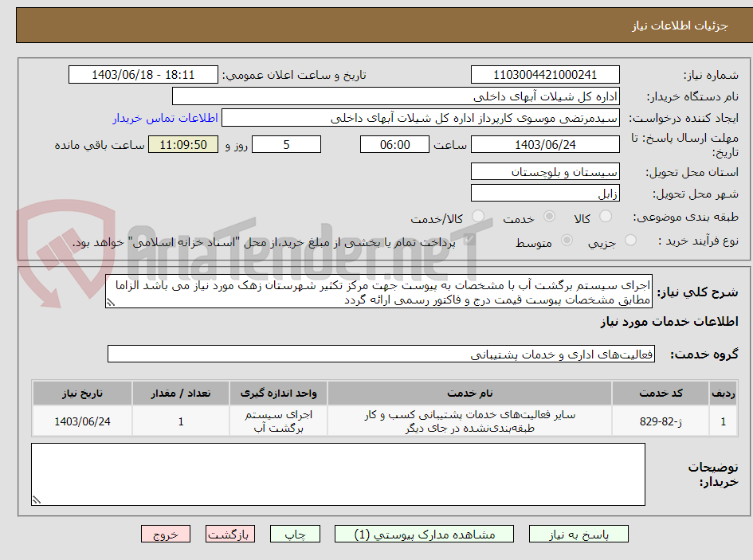The image size is (753, 560).
Task: Click the جزئیات اطلاعات نیاز page header
Action: point(680,25)
